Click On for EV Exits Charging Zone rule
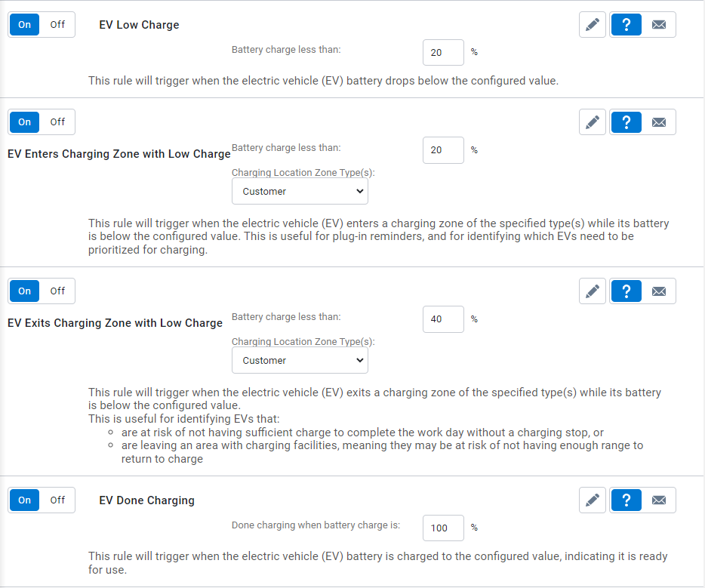The image size is (705, 588). [x=23, y=291]
